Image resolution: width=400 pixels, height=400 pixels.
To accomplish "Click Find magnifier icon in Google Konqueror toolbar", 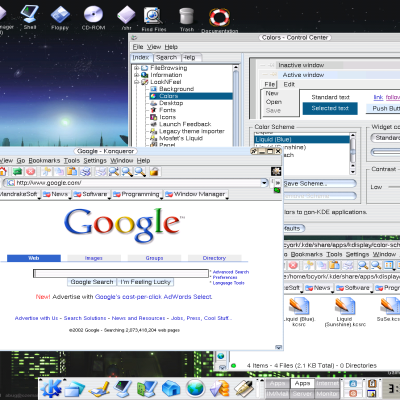I will (114, 172).
